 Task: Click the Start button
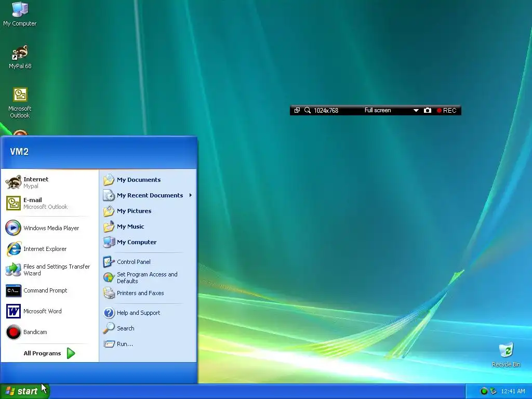pos(25,391)
